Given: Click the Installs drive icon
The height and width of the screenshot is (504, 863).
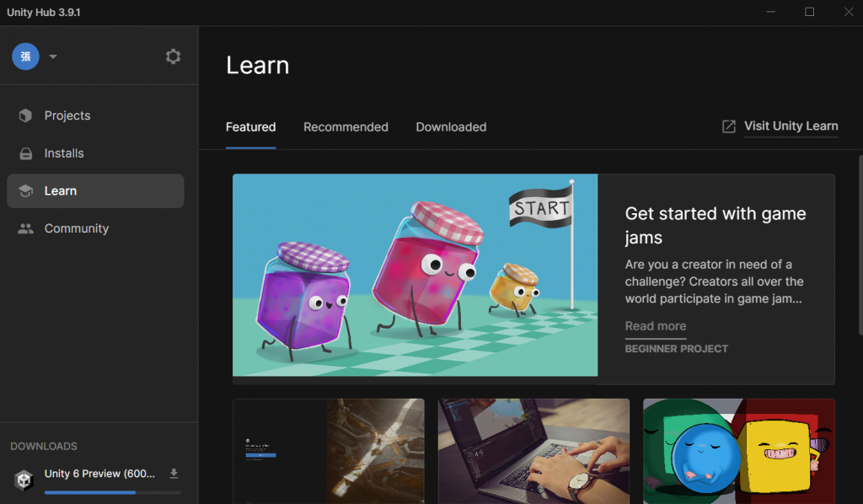Looking at the screenshot, I should (26, 153).
